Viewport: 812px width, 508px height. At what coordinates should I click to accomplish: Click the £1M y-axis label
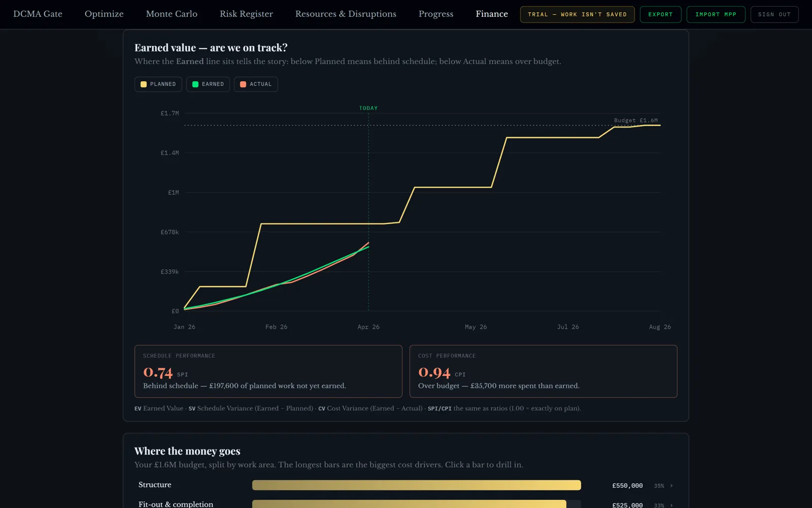click(173, 193)
